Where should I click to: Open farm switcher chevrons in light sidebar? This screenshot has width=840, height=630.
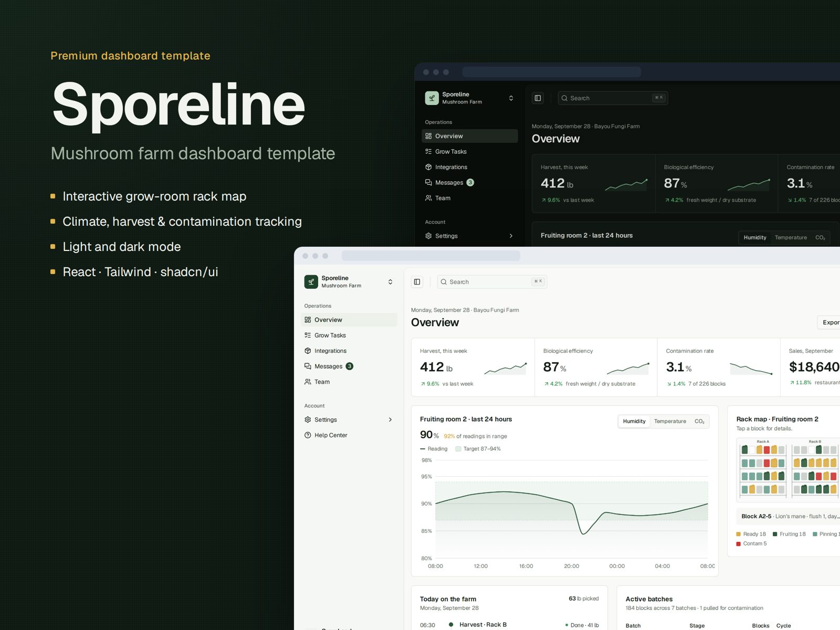tap(390, 282)
